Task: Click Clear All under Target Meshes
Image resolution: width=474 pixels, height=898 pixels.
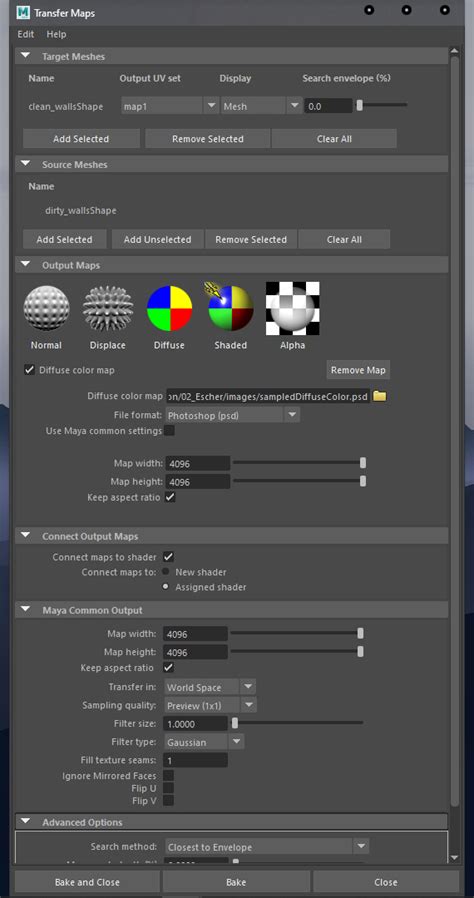Action: click(334, 139)
